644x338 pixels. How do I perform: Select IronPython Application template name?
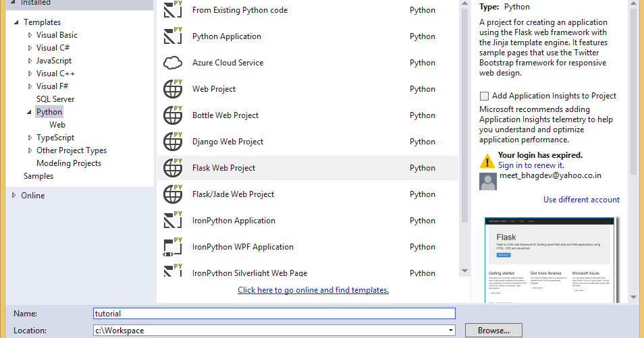pyautogui.click(x=234, y=221)
